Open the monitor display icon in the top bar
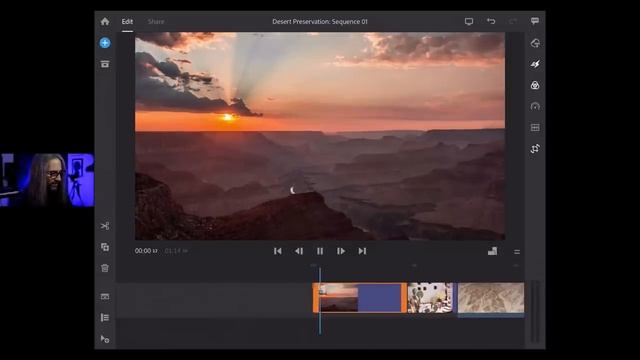 click(x=469, y=21)
